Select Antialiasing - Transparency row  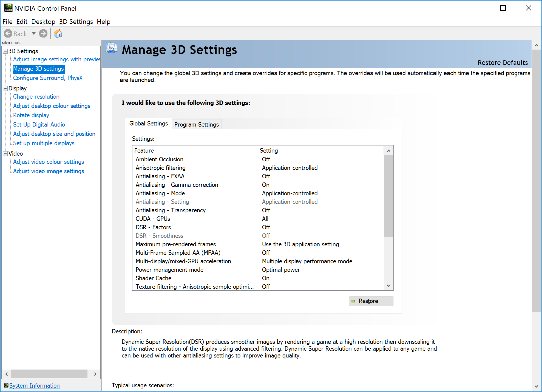pyautogui.click(x=258, y=210)
